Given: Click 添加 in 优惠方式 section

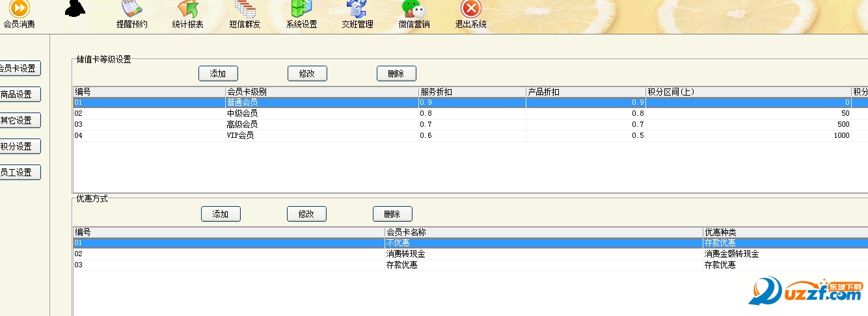Looking at the screenshot, I should pos(221,214).
